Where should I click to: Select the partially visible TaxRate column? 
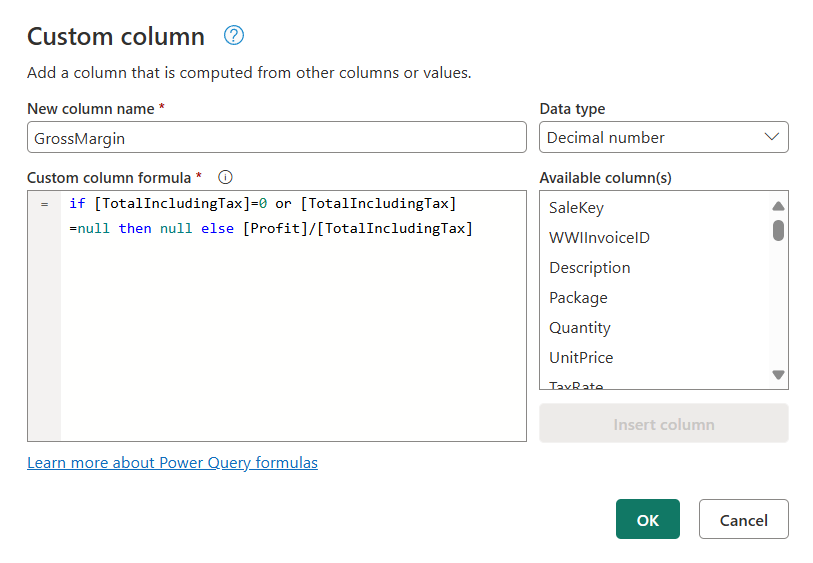pos(576,385)
